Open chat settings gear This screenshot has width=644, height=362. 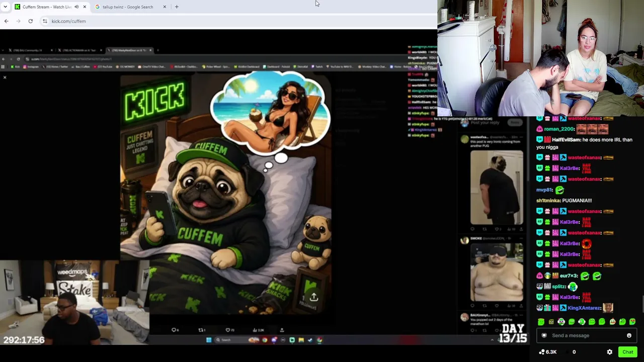click(x=609, y=352)
